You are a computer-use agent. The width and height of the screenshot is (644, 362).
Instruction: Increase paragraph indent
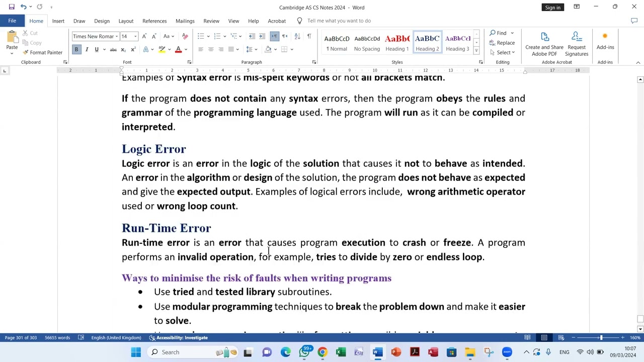(x=263, y=36)
